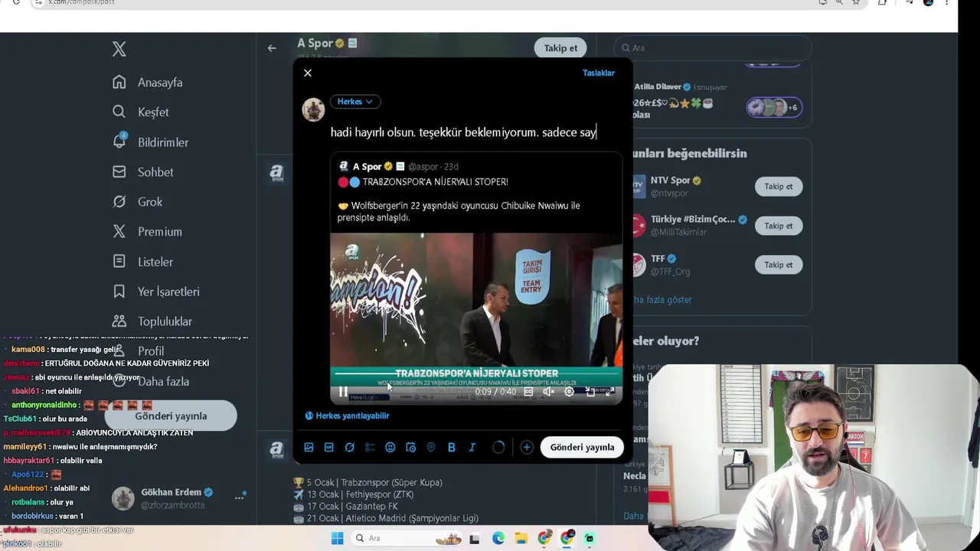Open Gökhan Erdem account menu dots
Viewport: 980px width, 551px height.
coord(240,497)
